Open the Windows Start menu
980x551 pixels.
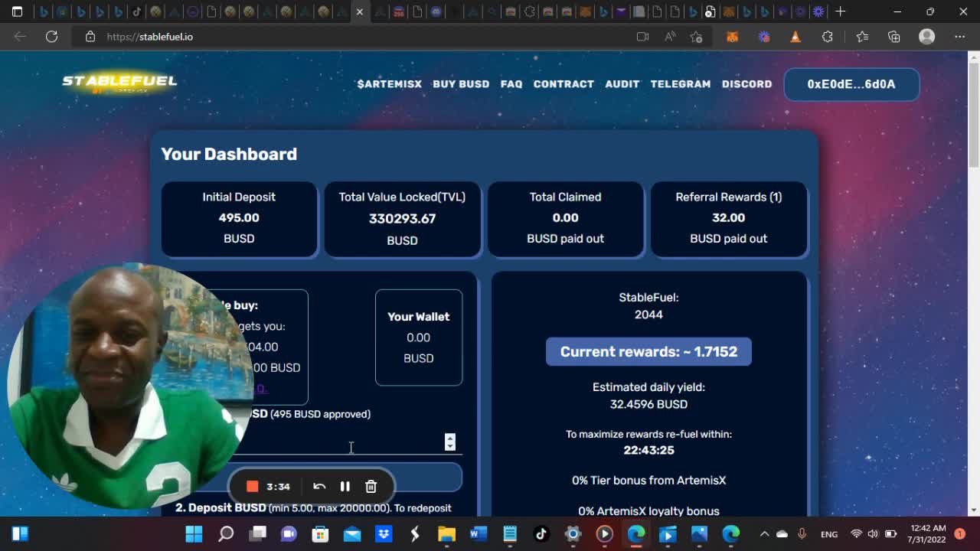[194, 533]
